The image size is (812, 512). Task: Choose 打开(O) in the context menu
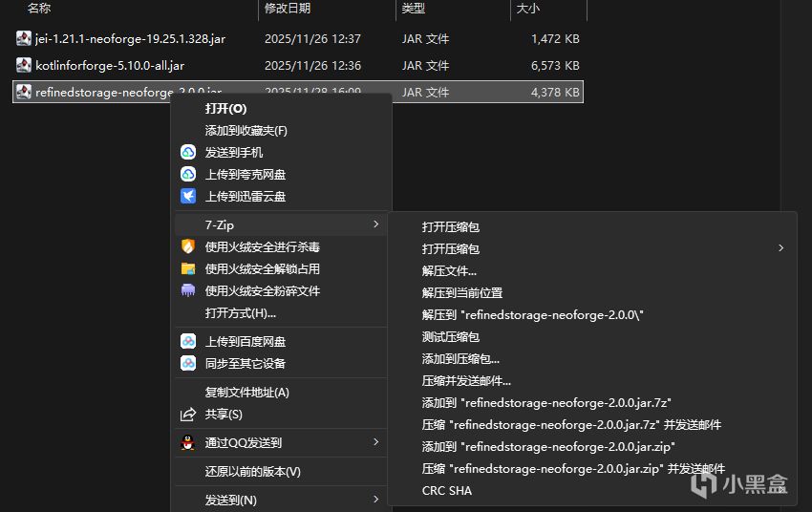pyautogui.click(x=225, y=109)
